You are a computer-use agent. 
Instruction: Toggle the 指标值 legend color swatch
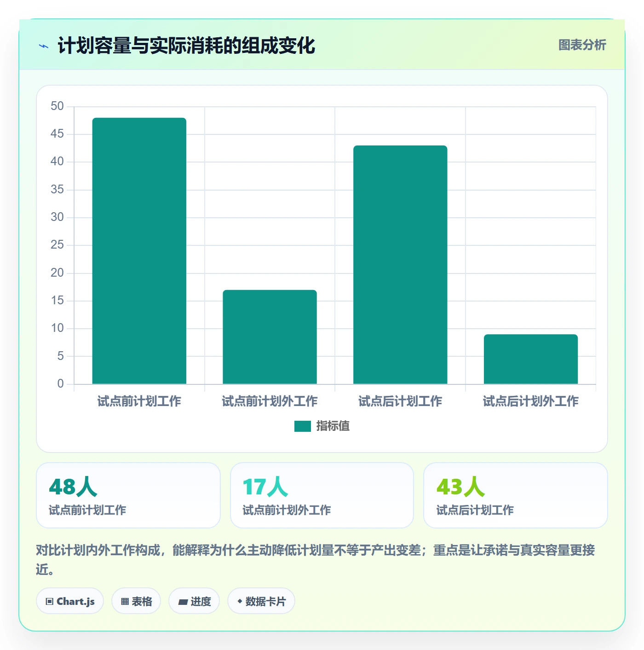[x=303, y=426]
